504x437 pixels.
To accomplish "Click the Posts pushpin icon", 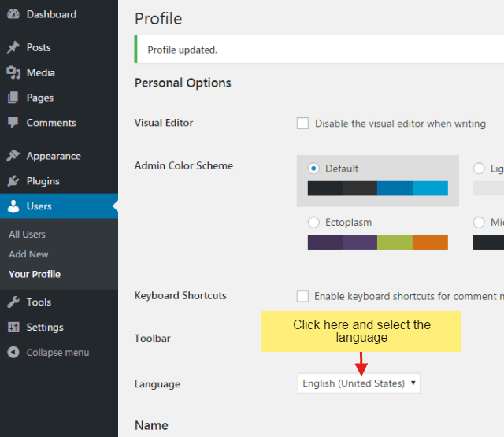I will 13,47.
